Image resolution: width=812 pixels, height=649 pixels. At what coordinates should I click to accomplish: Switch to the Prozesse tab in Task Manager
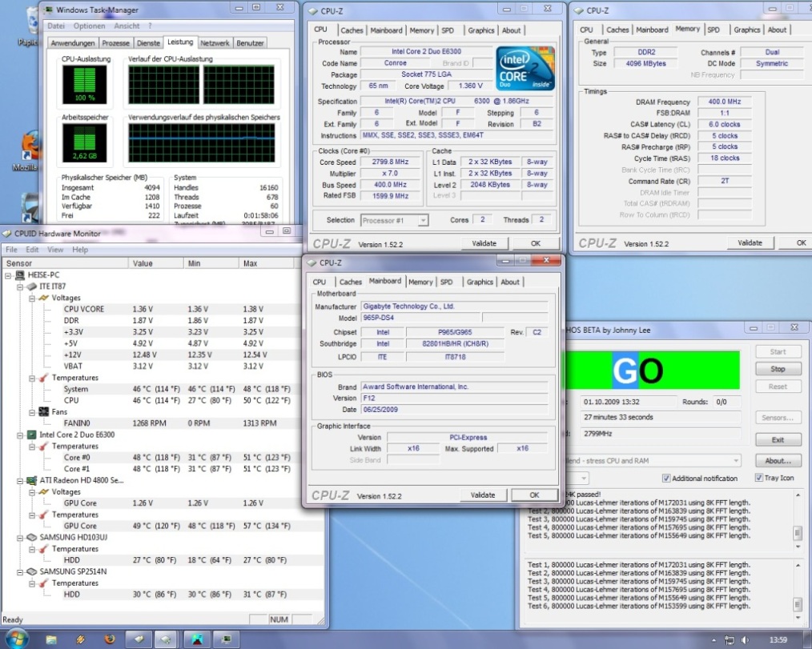pos(115,43)
